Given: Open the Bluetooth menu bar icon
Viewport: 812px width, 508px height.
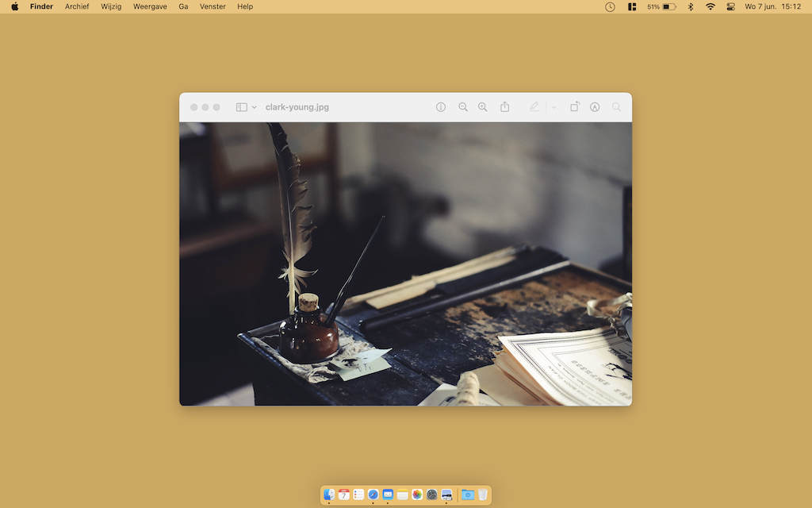Looking at the screenshot, I should pos(691,6).
